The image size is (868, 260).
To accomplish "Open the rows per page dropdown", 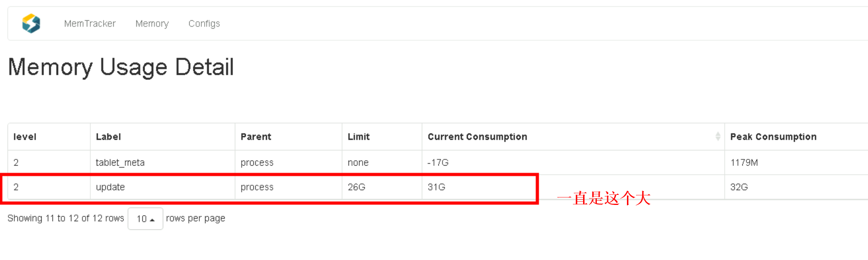I will tap(145, 219).
